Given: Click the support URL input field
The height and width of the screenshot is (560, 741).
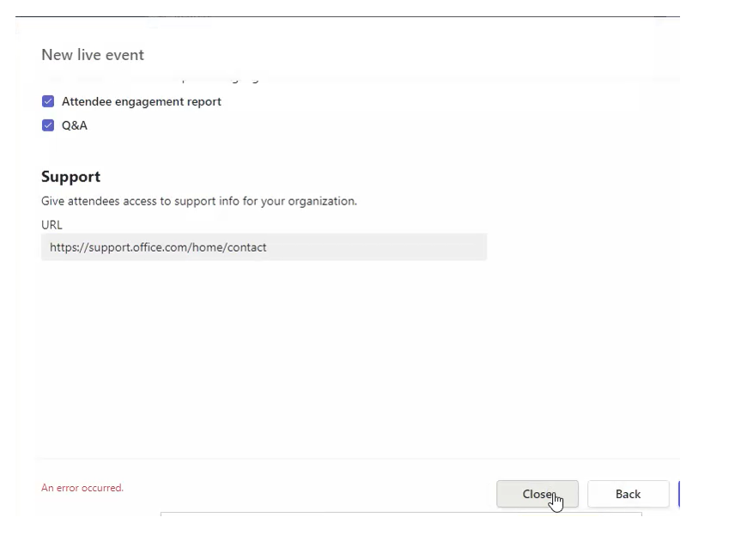Looking at the screenshot, I should [x=264, y=247].
